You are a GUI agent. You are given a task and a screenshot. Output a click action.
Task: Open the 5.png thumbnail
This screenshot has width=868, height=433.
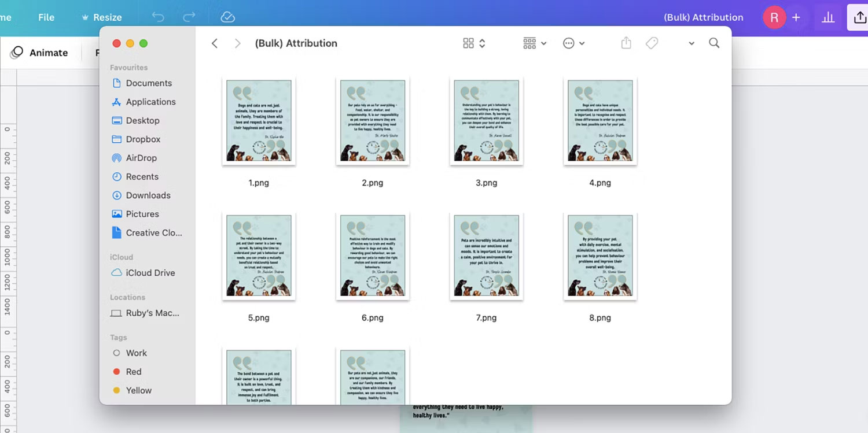[259, 256]
